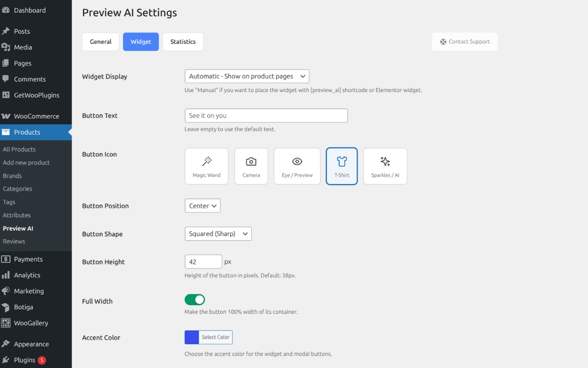
Task: Go to Analytics in the admin menu
Action: [27, 275]
